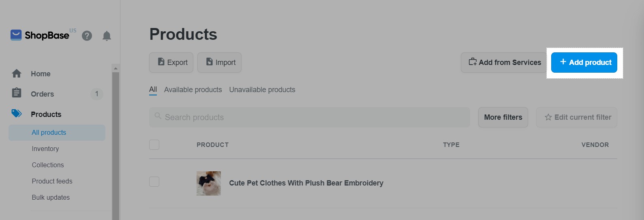
Task: Expand More filters options
Action: (503, 117)
